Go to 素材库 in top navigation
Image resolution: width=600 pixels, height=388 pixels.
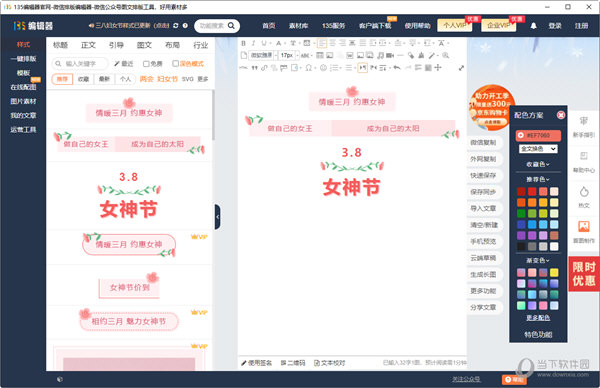point(298,26)
